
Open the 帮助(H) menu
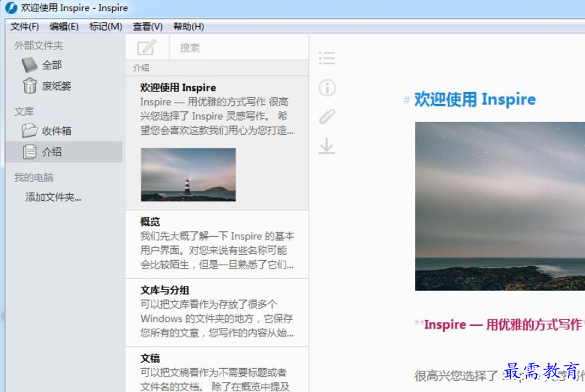click(x=188, y=27)
